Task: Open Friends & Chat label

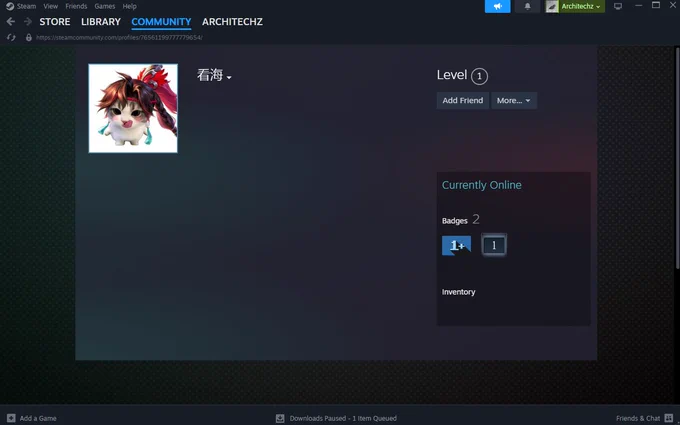Action: [x=638, y=418]
